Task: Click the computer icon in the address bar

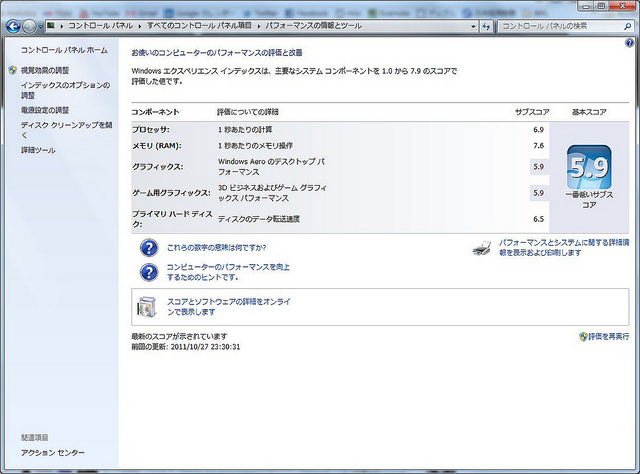Action: pos(51,26)
